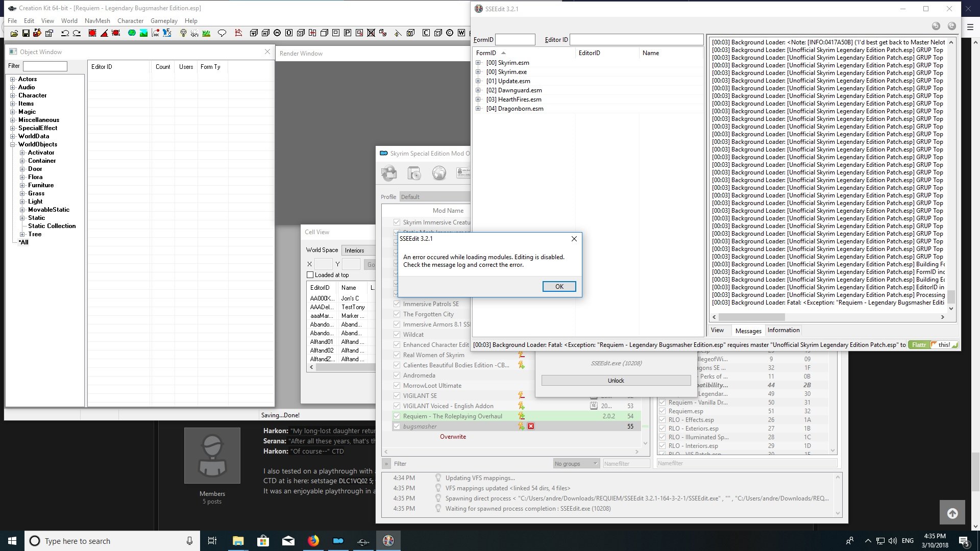Click the Overwrite entry in mod list
This screenshot has width=980, height=551.
(x=453, y=437)
